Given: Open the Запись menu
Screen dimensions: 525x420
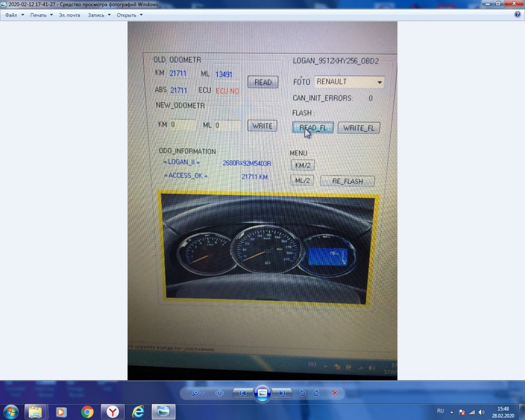Looking at the screenshot, I should click(x=99, y=15).
